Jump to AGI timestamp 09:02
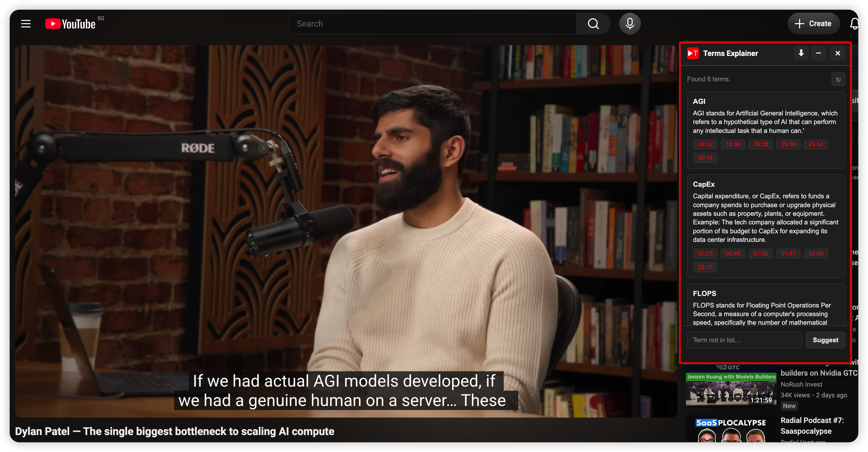Screen dimensions: 868x452 [705, 144]
